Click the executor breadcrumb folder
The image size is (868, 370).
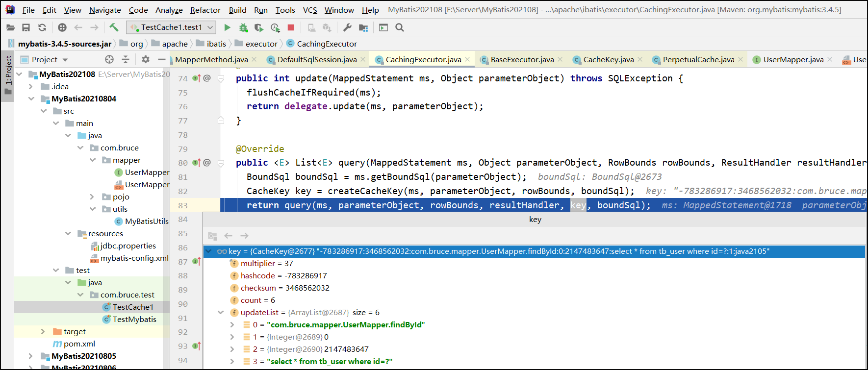pos(256,44)
